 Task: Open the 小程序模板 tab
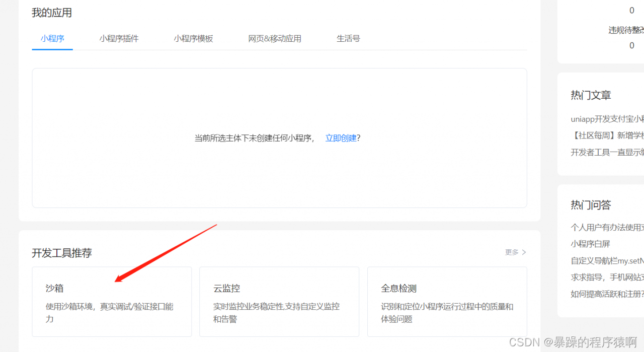coord(193,38)
